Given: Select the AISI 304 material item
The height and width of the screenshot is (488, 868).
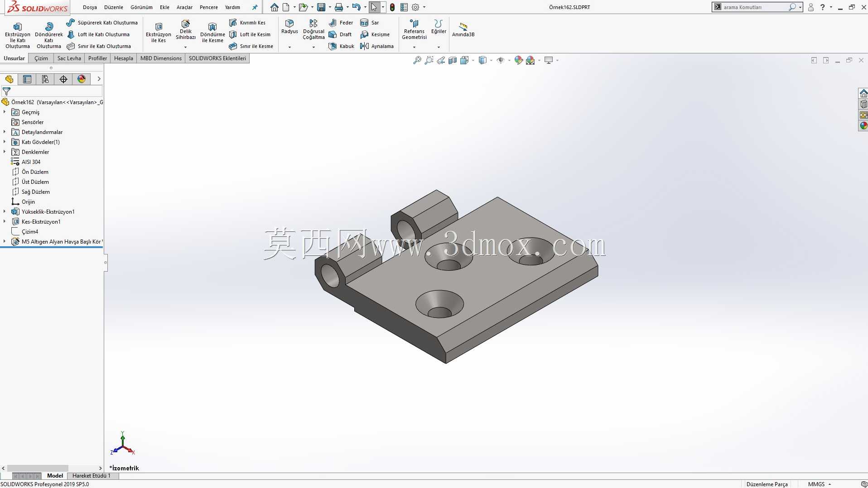Looking at the screenshot, I should (x=31, y=162).
